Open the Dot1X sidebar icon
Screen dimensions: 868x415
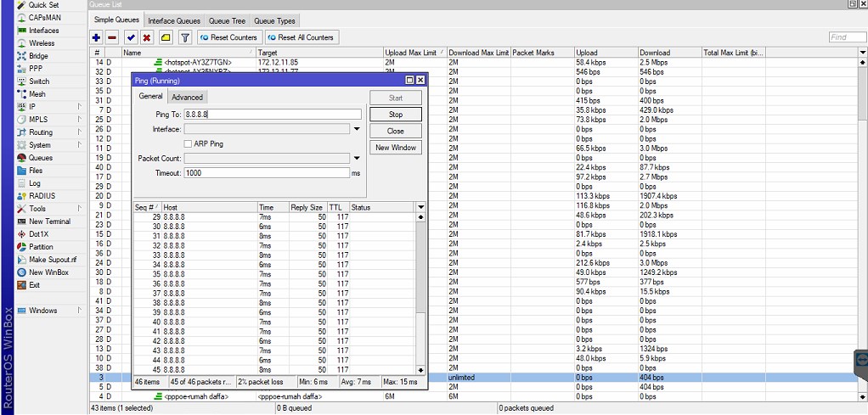(x=21, y=234)
